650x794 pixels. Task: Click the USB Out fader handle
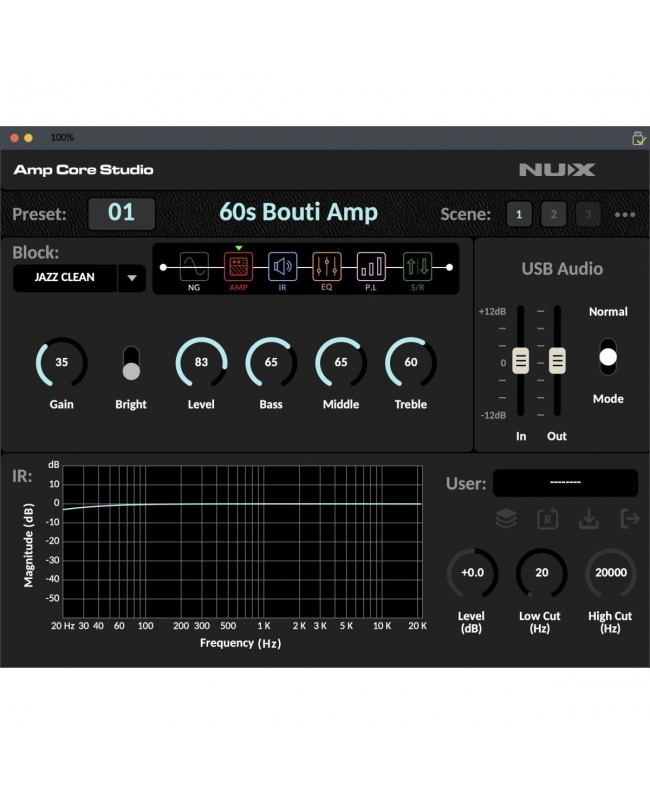click(557, 361)
